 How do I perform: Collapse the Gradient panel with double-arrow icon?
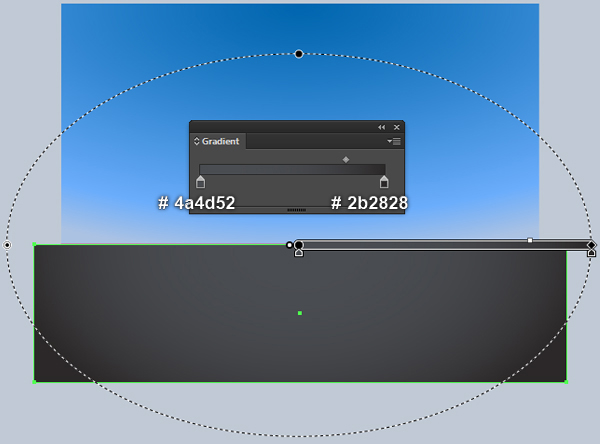(x=382, y=127)
